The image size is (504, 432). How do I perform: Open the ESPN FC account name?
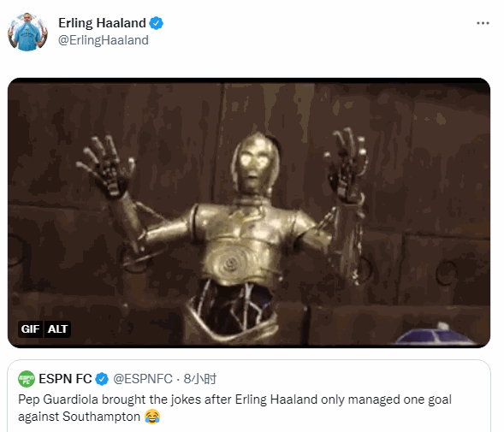pyautogui.click(x=65, y=379)
